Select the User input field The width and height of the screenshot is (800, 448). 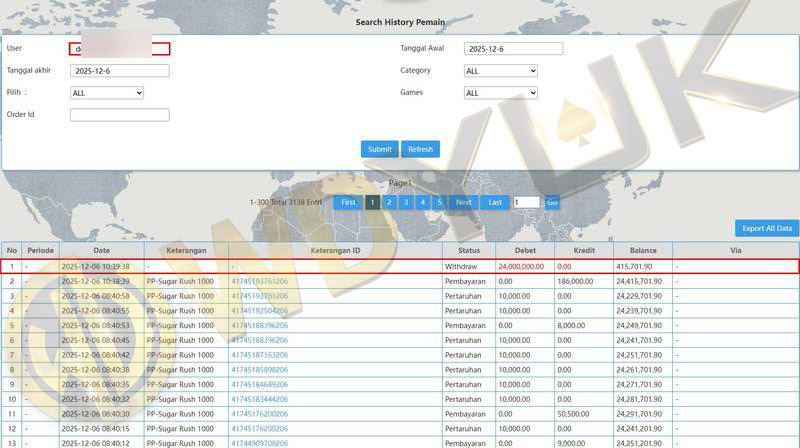(x=120, y=49)
